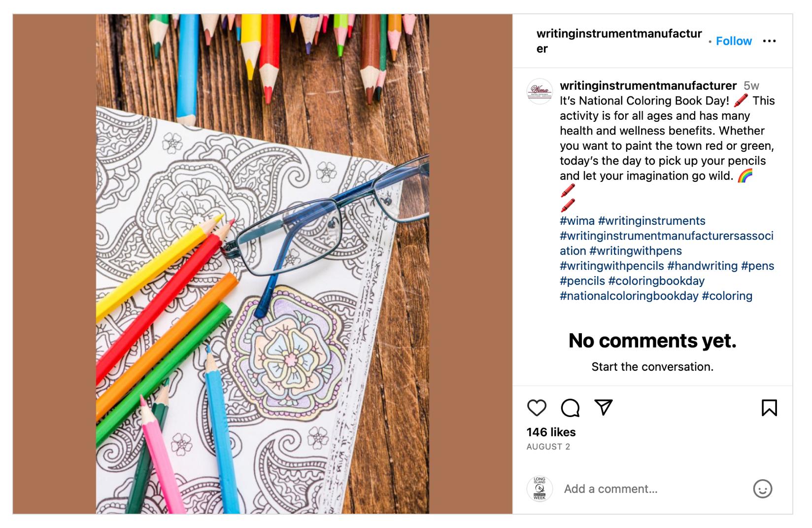Open the #handwriting hashtag
The width and height of the screenshot is (812, 528).
702,266
